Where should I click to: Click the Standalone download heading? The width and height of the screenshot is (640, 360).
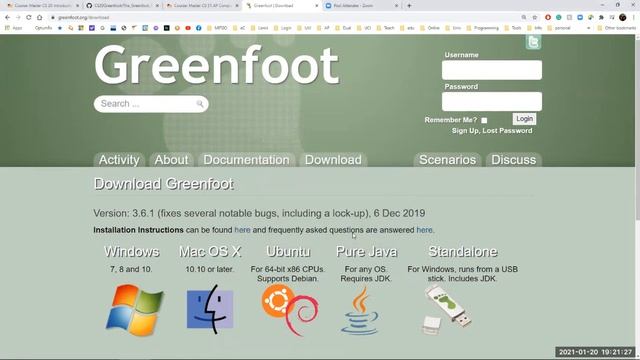pyautogui.click(x=462, y=251)
